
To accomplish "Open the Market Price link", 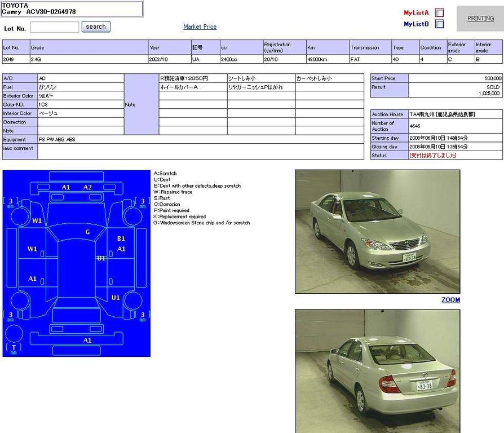I will click(200, 26).
